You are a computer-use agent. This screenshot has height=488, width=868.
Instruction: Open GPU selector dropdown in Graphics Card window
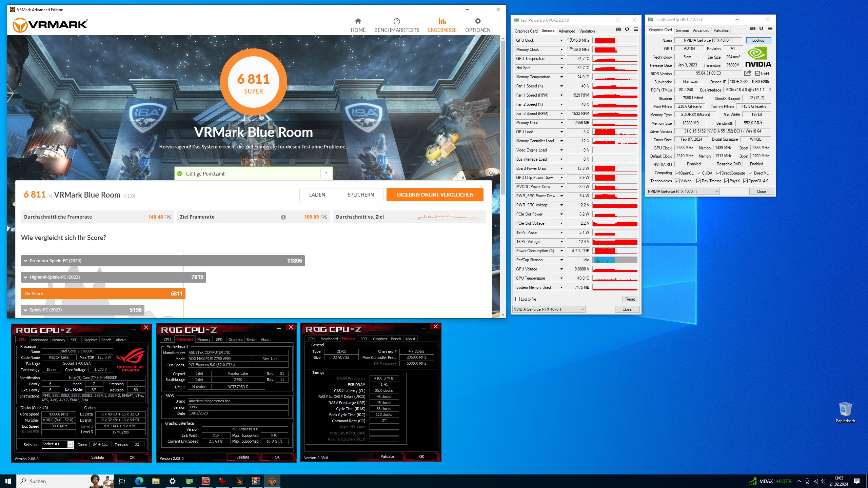[683, 191]
